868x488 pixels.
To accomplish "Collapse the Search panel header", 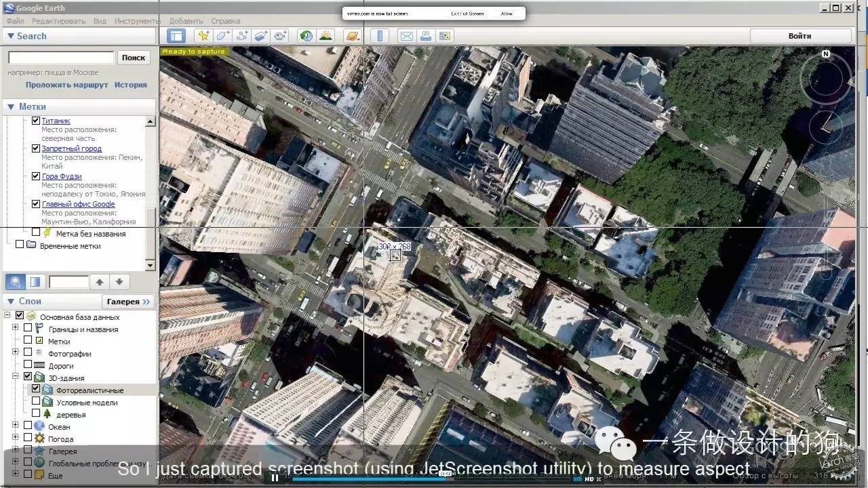I will tap(80, 36).
